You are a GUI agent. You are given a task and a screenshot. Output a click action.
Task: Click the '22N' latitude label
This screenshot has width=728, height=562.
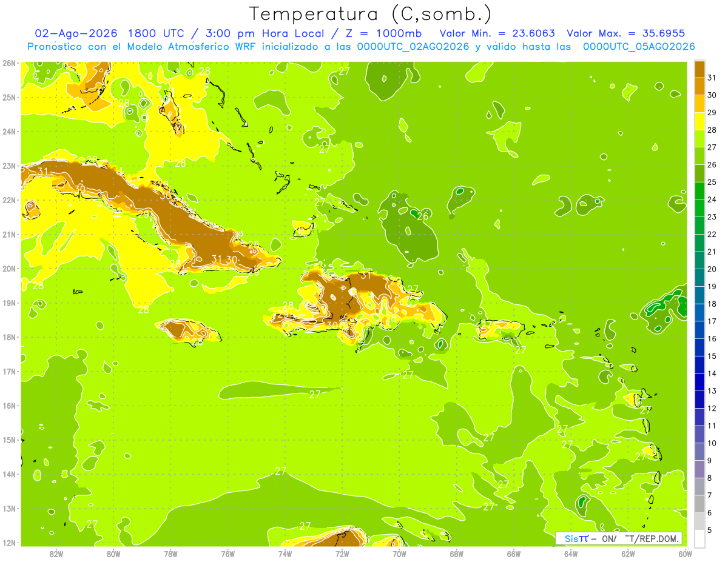click(9, 200)
